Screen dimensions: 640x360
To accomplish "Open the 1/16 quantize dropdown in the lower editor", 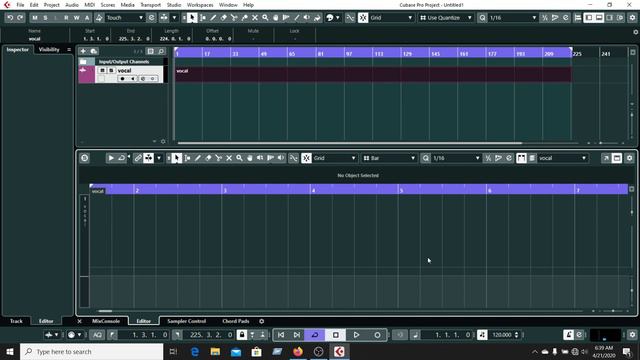I will (456, 158).
